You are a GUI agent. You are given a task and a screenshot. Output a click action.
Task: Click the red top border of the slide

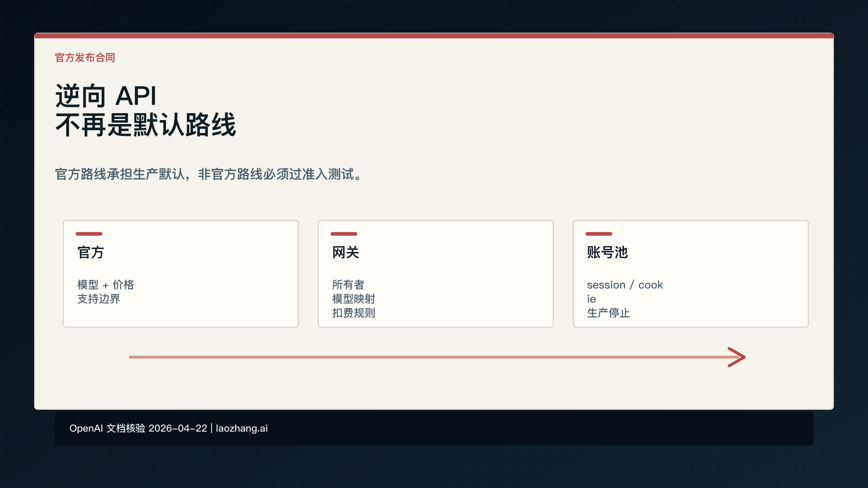pyautogui.click(x=434, y=35)
